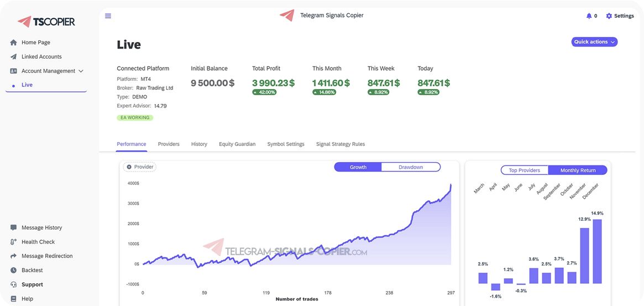
Task: Click the Message History chat icon
Action: pyautogui.click(x=13, y=227)
